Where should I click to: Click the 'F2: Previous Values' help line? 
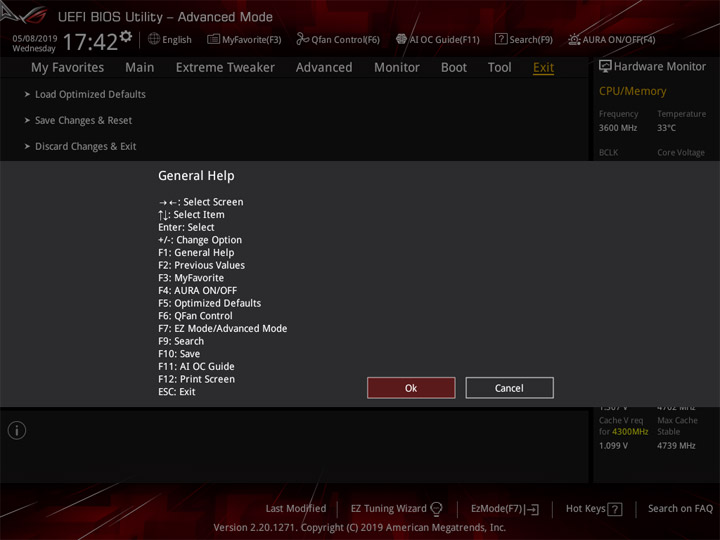[x=202, y=265]
